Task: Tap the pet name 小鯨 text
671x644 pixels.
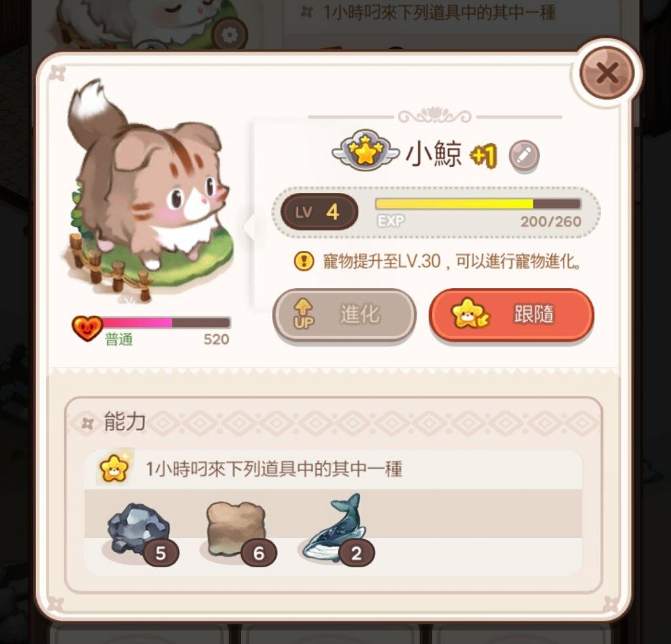Action: tap(434, 154)
